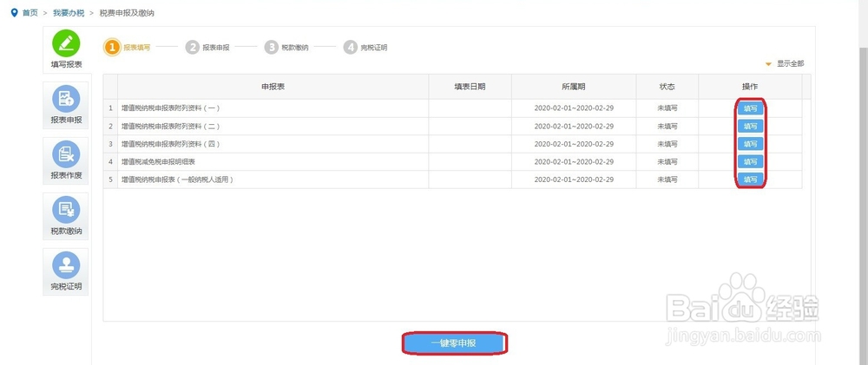Open the 填写报表 sidebar icon
The height and width of the screenshot is (365, 868).
[x=66, y=43]
